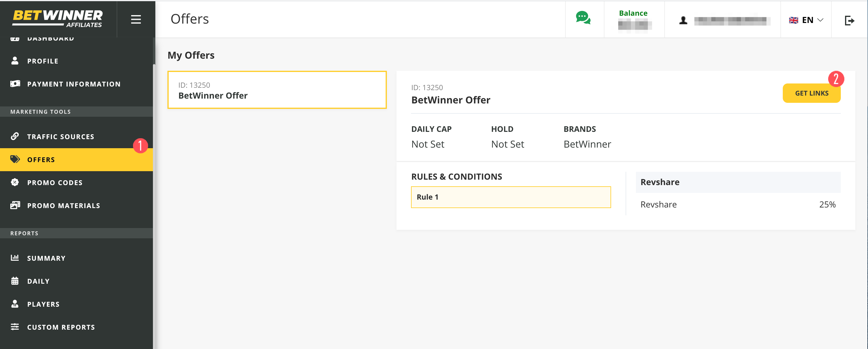Click the logout icon

849,21
